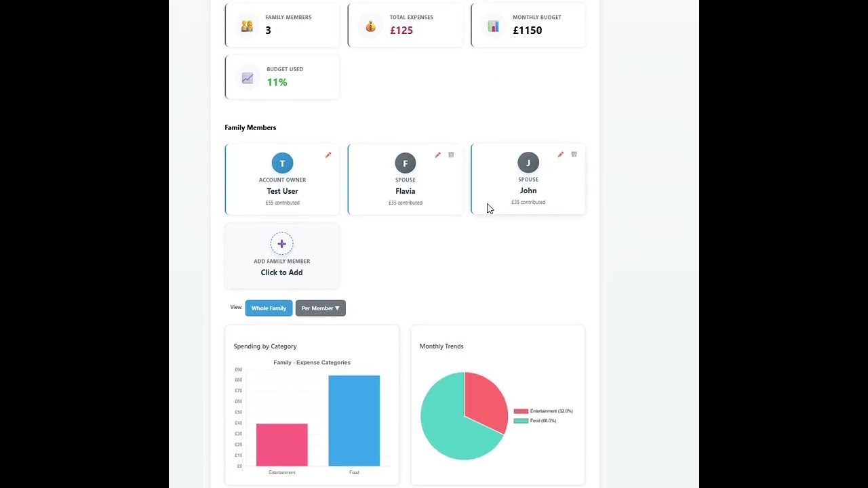Screen dimensions: 868x488
Task: Click the Add Family Member card
Action: click(x=282, y=256)
